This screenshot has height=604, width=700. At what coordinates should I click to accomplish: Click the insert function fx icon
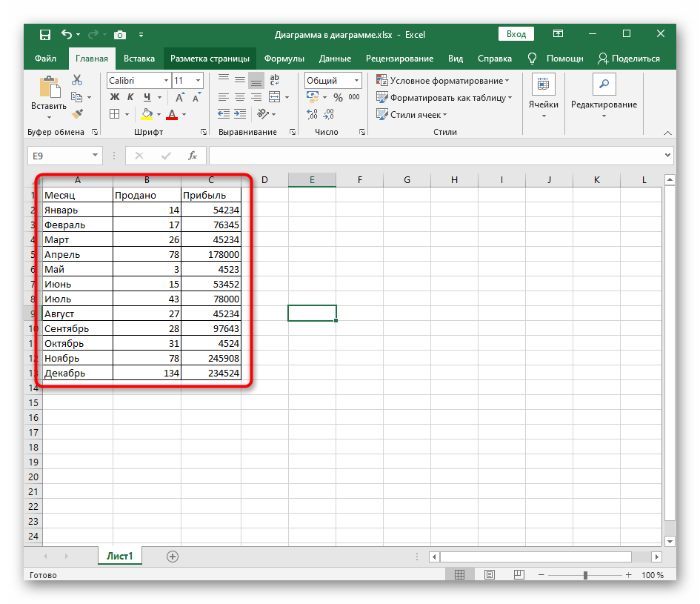click(193, 156)
